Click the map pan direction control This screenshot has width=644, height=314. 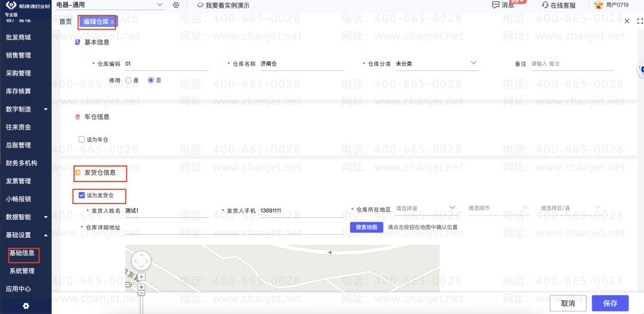[141, 261]
